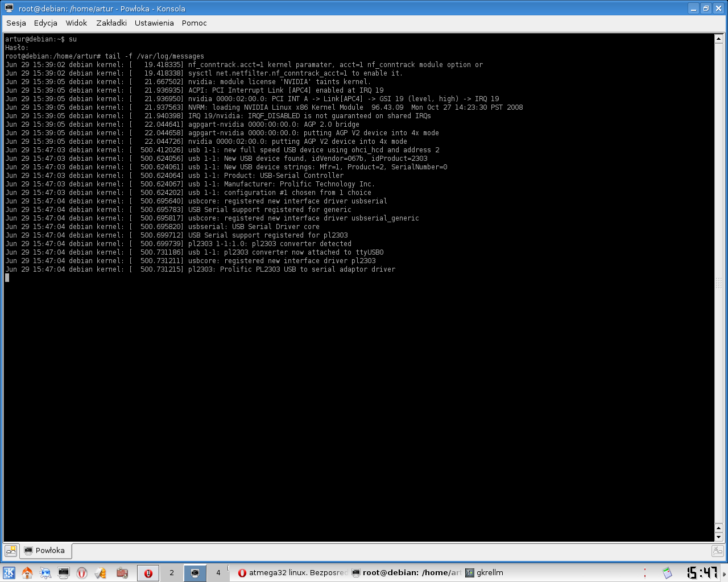The image size is (728, 582).
Task: Open the calendar notes tray icon
Action: 667,573
